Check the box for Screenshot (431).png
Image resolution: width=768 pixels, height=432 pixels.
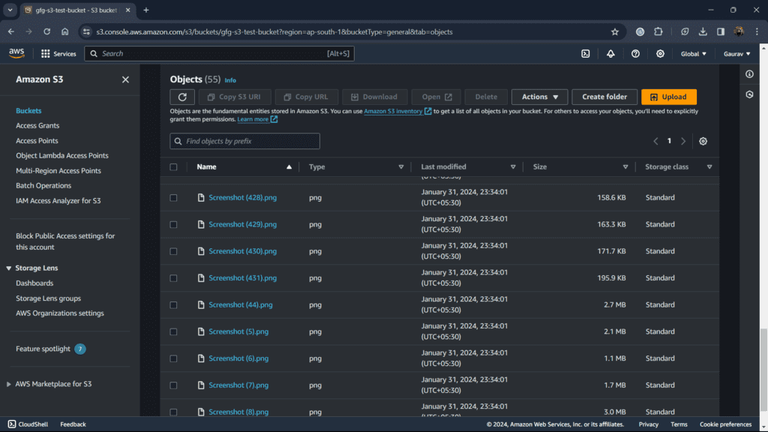pyautogui.click(x=173, y=278)
